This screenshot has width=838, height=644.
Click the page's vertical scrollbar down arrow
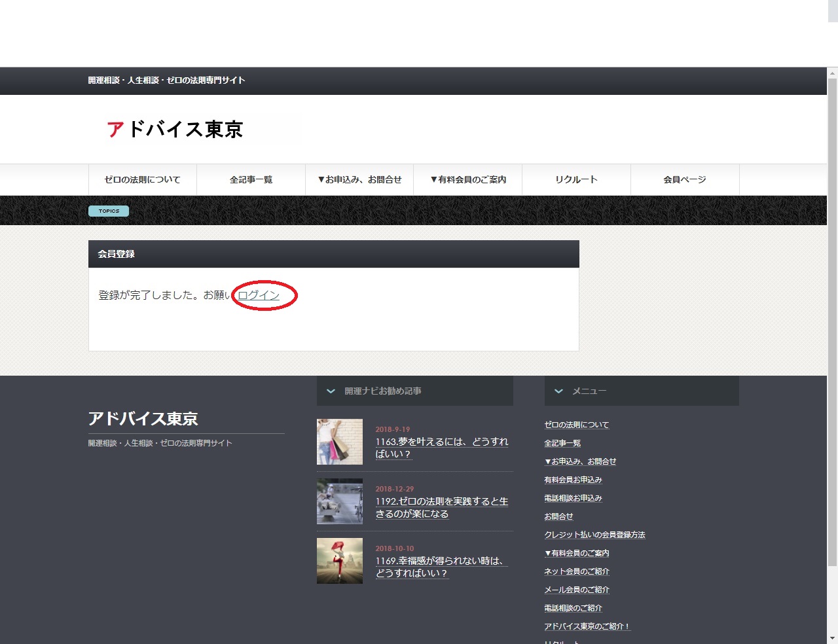(832, 637)
